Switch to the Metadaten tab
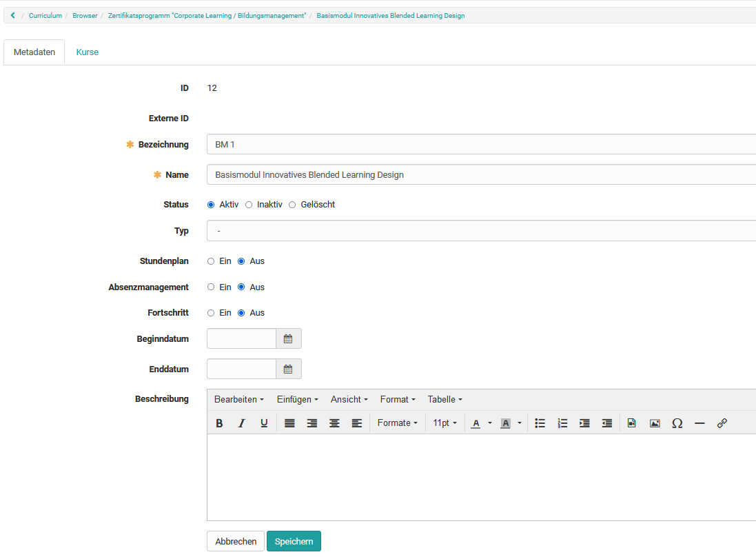The height and width of the screenshot is (559, 756). tap(34, 52)
